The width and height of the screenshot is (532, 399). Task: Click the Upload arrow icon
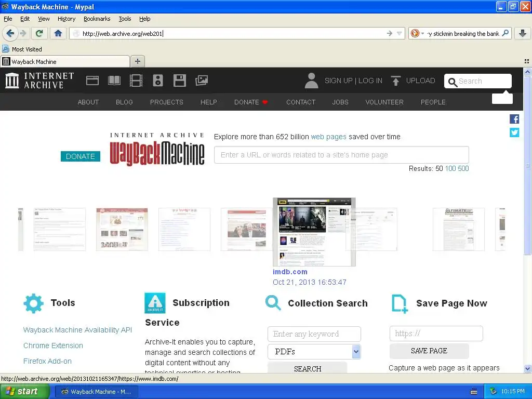[x=395, y=81]
